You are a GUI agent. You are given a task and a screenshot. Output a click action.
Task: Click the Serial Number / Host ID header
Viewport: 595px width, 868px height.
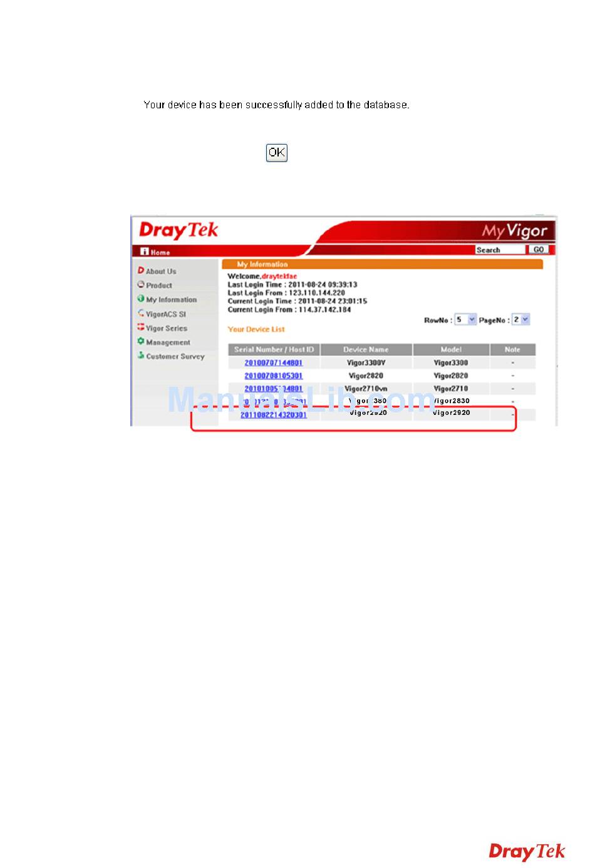[274, 350]
